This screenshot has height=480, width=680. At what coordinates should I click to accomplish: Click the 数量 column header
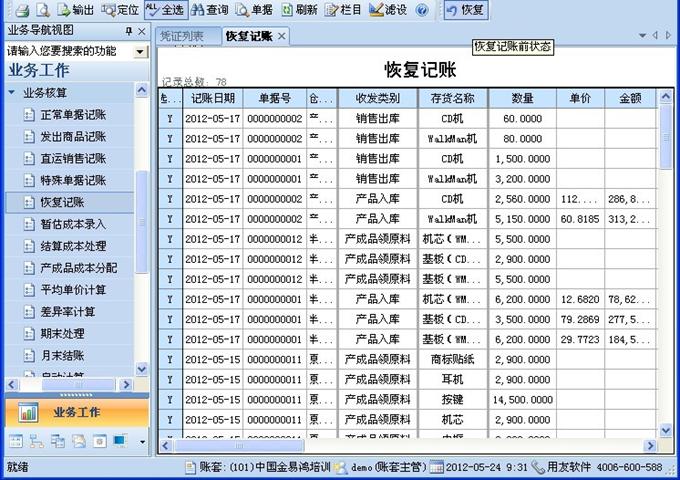522,98
